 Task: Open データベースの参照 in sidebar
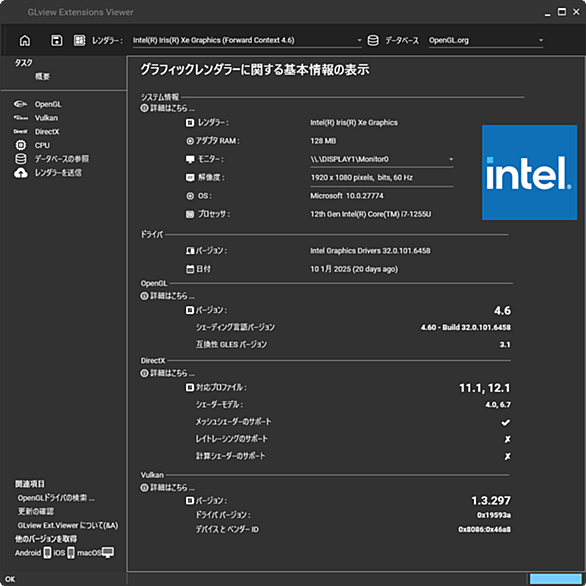62,159
